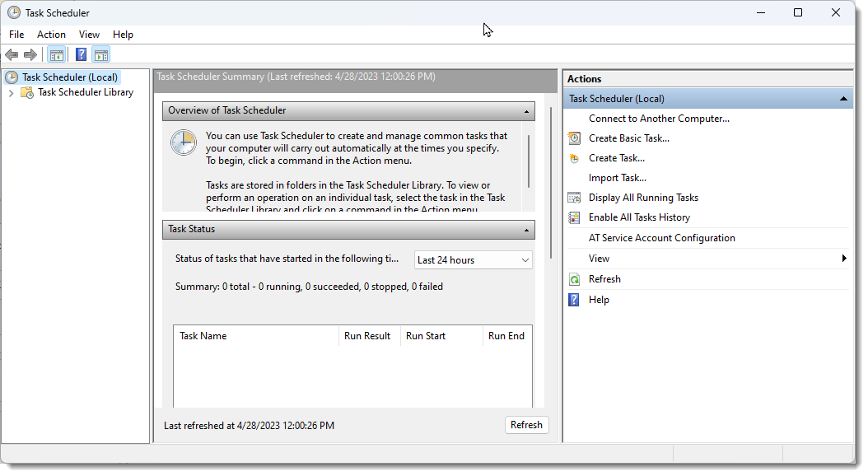Image resolution: width=868 pixels, height=476 pixels.
Task: Select the Task Scheduler (Local) tree root
Action: tap(70, 77)
